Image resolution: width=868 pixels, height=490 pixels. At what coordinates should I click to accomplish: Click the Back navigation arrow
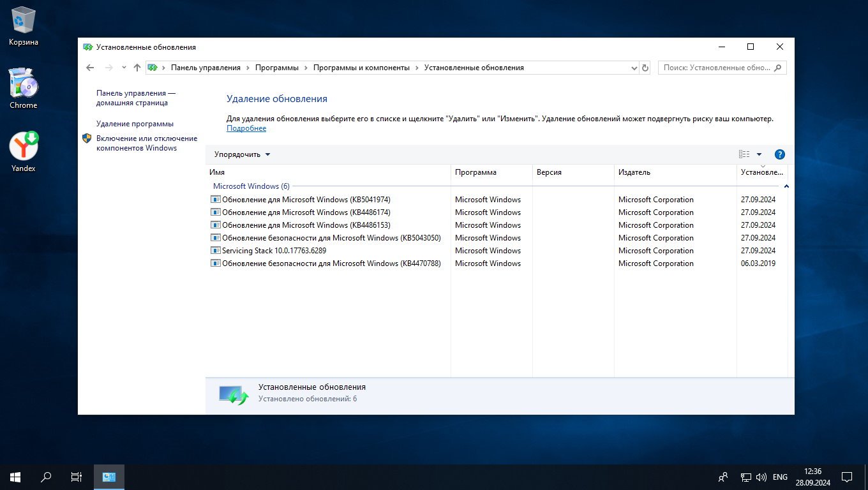(90, 68)
